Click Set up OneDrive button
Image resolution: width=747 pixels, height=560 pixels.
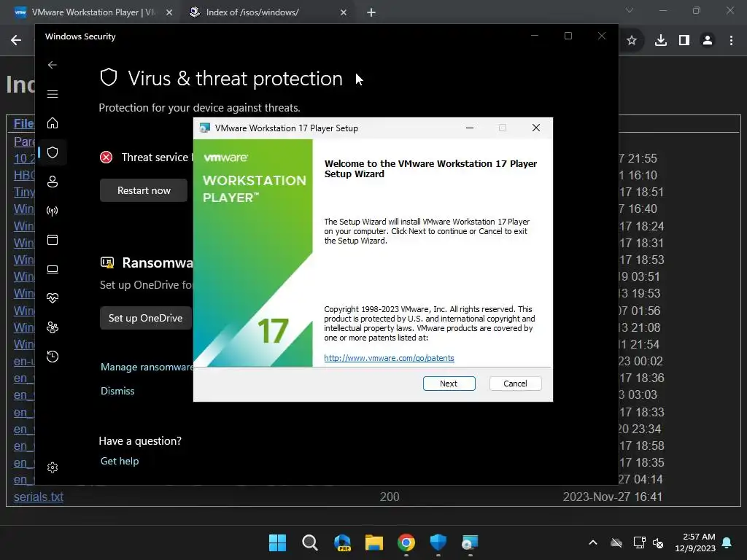[x=145, y=318]
